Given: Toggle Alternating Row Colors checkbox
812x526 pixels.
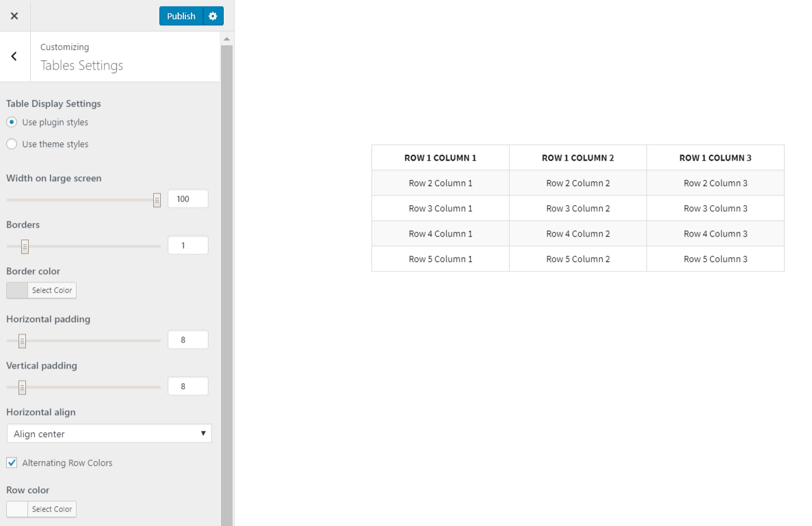Looking at the screenshot, I should [x=12, y=463].
